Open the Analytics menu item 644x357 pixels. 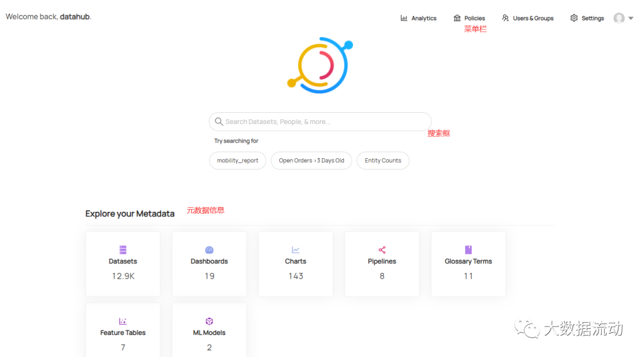pos(419,18)
